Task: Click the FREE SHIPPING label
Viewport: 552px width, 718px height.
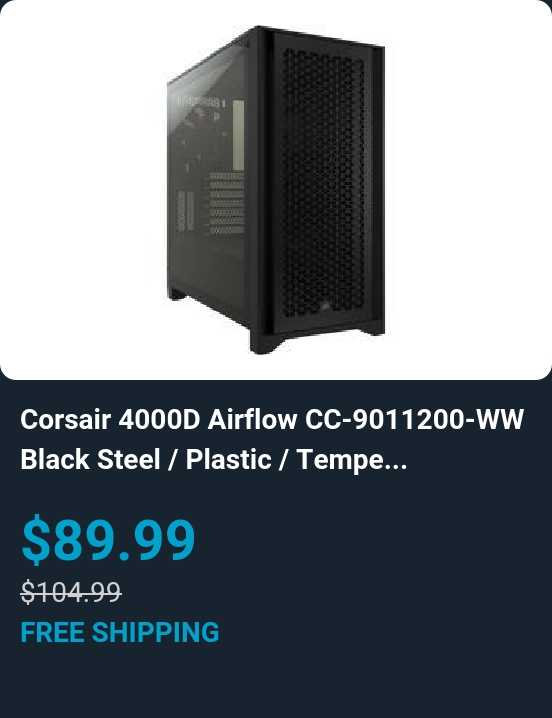Action: click(120, 632)
